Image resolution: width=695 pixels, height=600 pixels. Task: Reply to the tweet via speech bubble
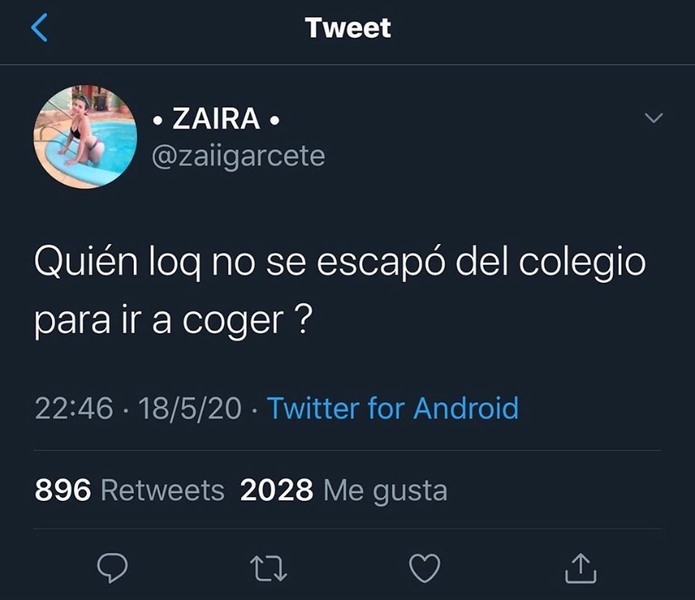tap(113, 568)
